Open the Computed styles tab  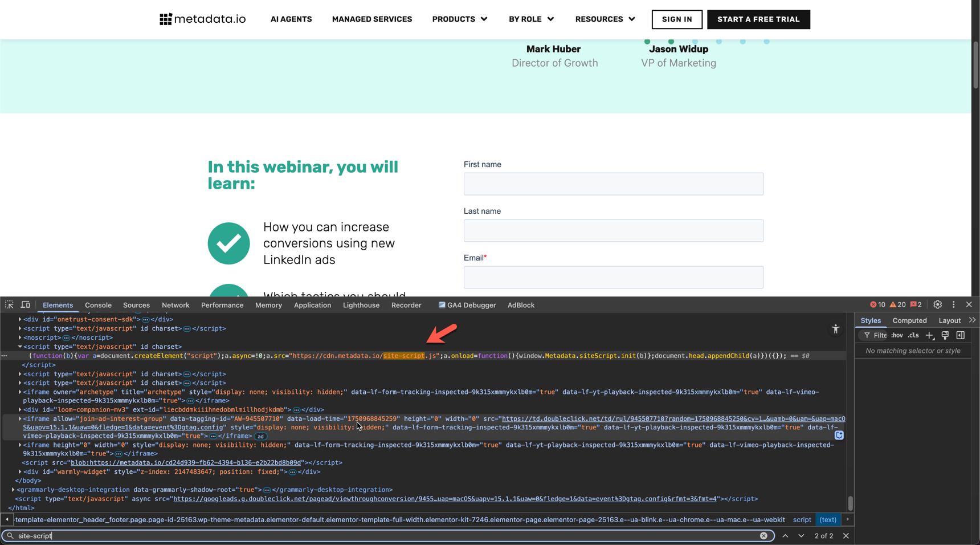[909, 320]
